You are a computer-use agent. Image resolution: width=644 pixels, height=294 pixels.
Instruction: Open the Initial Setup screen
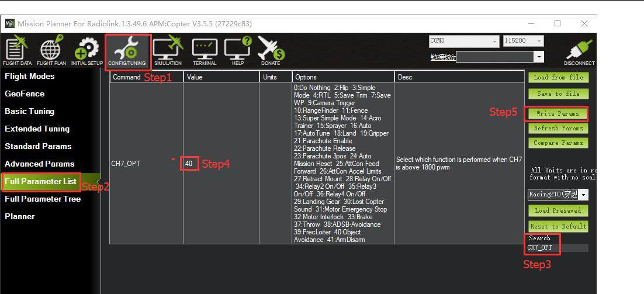[x=86, y=50]
